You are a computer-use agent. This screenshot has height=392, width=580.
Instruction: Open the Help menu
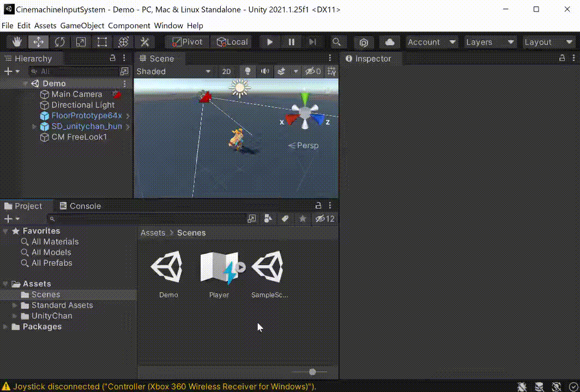coord(195,26)
